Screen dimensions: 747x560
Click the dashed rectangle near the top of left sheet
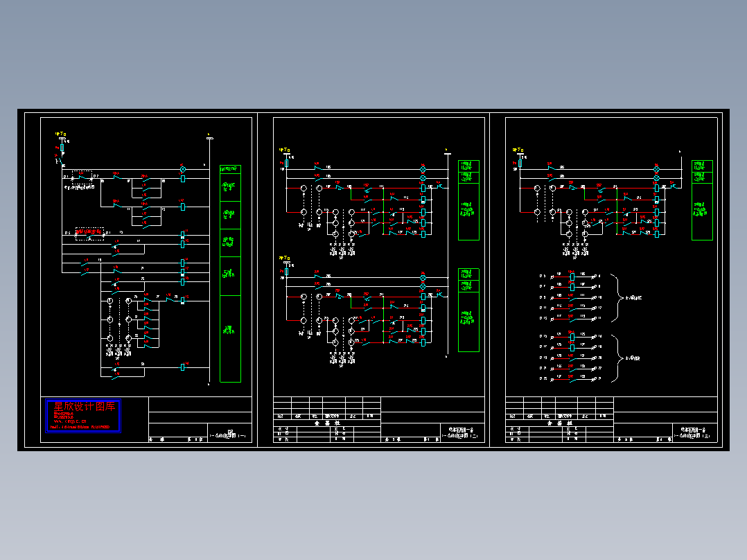click(82, 177)
